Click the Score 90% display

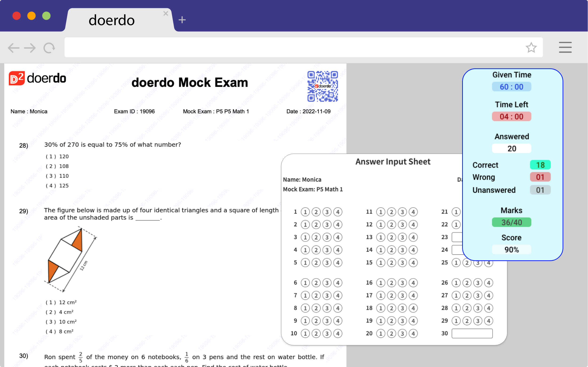511,250
